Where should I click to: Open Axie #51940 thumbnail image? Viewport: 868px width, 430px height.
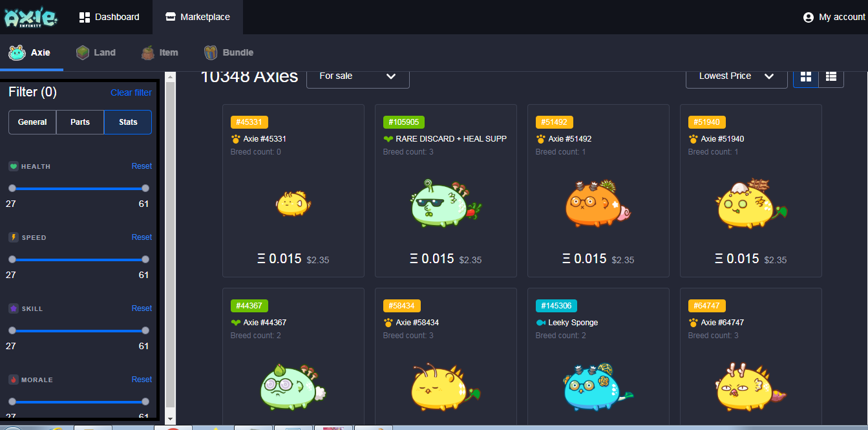tap(751, 202)
